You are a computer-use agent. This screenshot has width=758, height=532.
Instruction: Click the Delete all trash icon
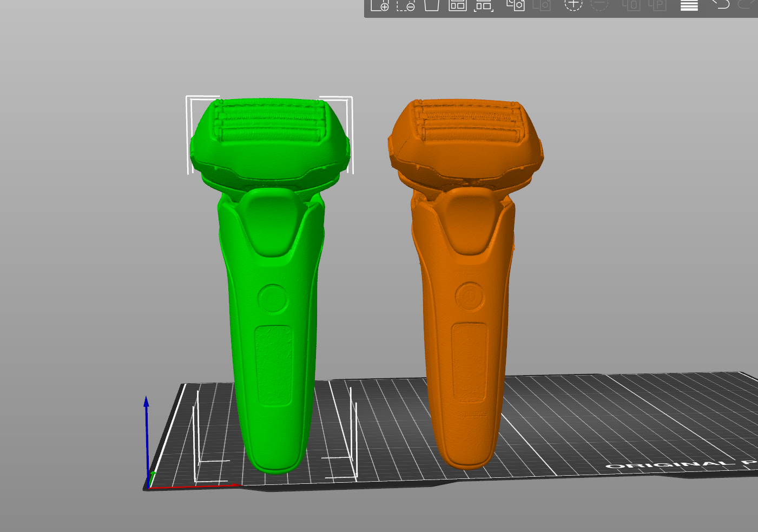click(431, 5)
